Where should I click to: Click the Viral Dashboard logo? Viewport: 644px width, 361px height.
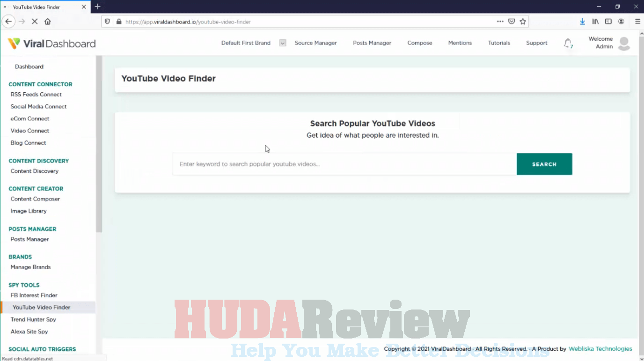pyautogui.click(x=51, y=43)
